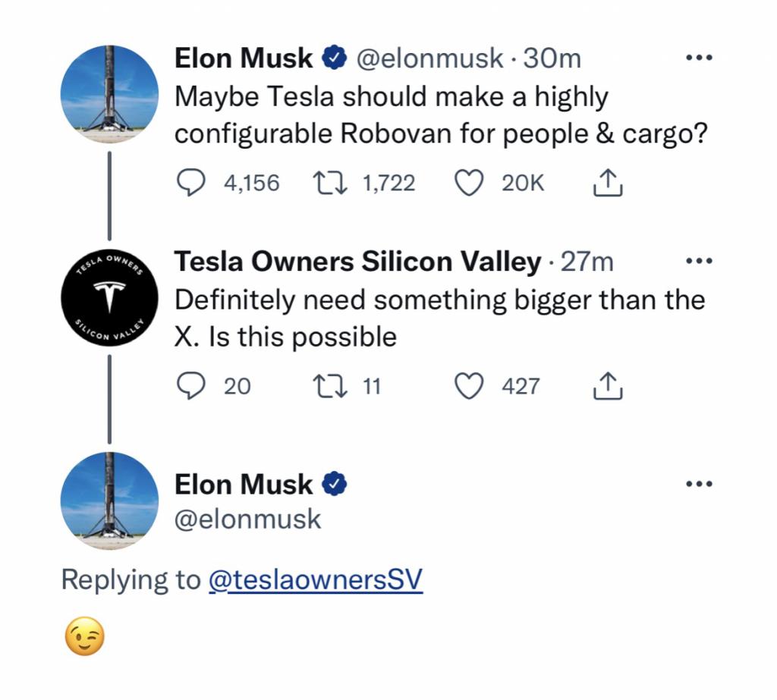
Task: Retweet the Robovan tweet
Action: [329, 184]
